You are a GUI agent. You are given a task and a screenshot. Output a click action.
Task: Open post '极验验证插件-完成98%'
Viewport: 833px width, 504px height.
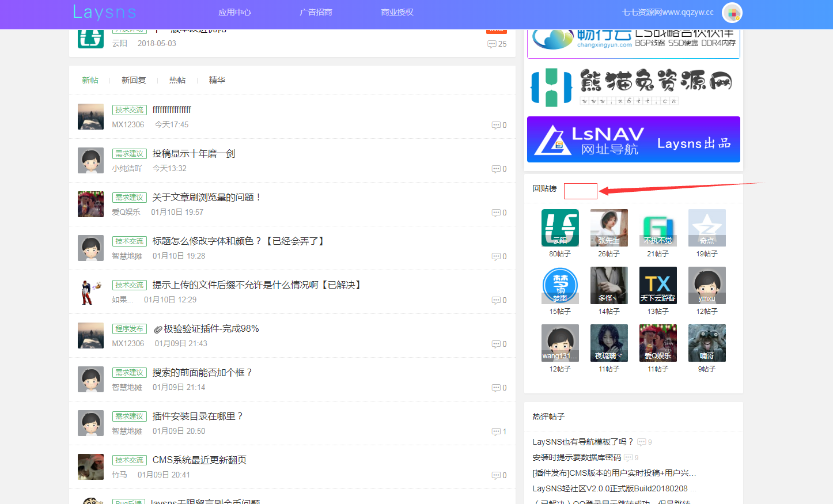click(211, 329)
